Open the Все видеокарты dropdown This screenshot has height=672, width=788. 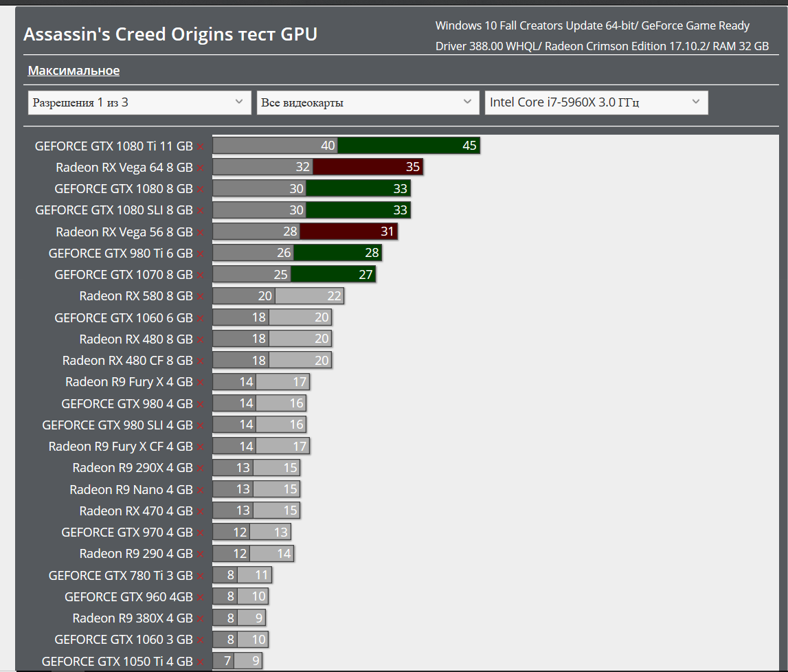[x=368, y=102]
